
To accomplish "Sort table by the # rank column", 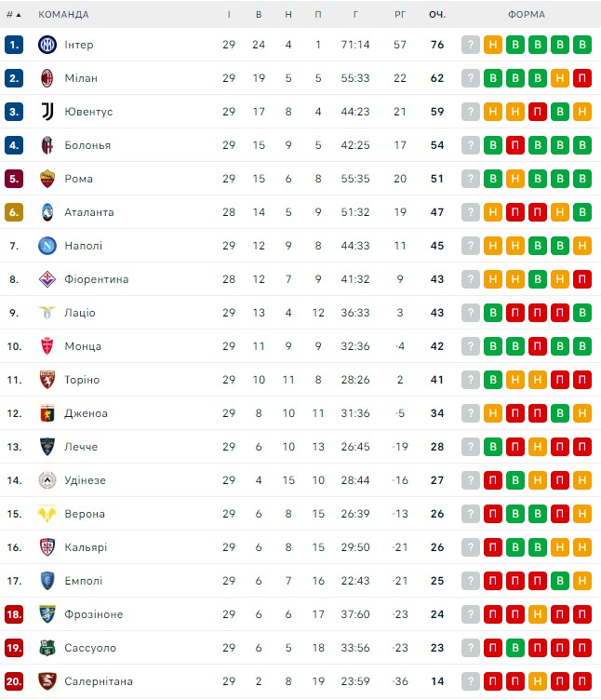I will pos(14,15).
